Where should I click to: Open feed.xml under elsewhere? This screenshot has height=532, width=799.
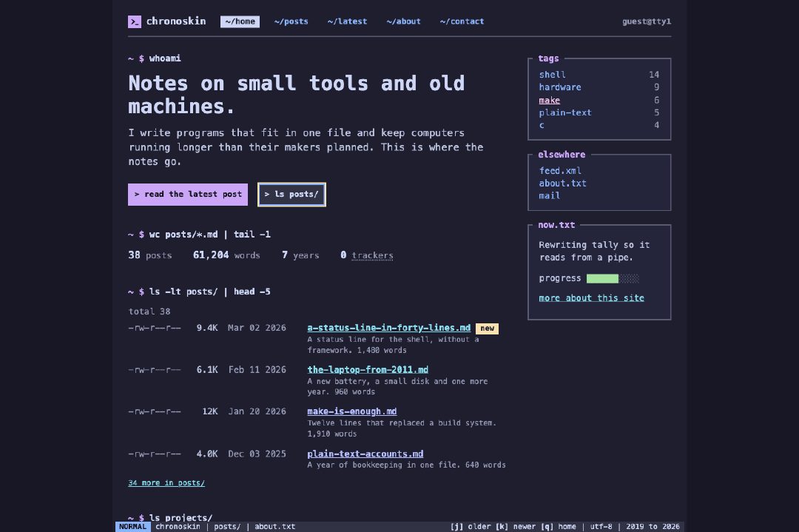[x=560, y=171]
